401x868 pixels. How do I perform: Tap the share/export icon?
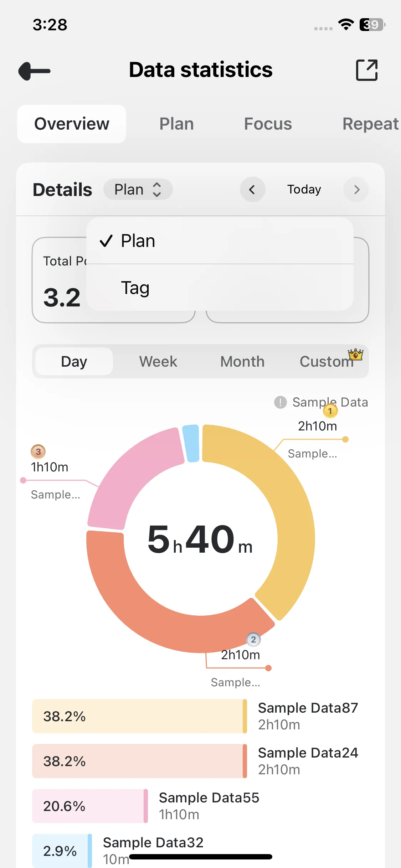367,70
